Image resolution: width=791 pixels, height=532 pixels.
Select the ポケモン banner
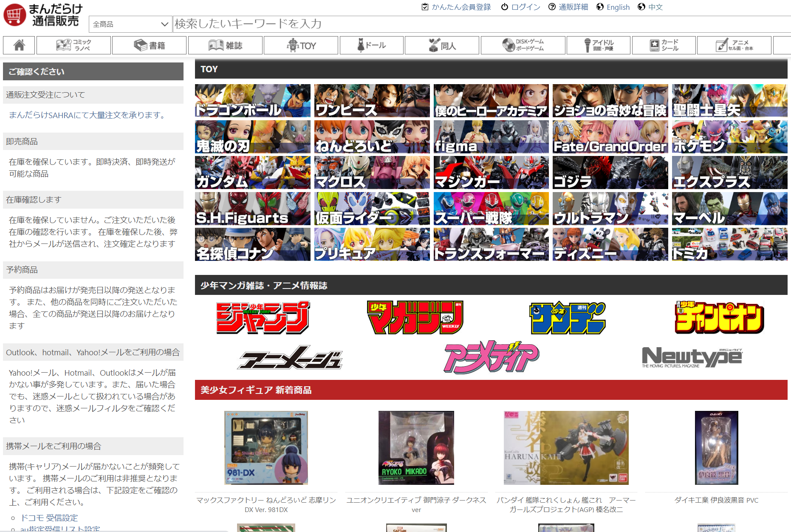730,137
